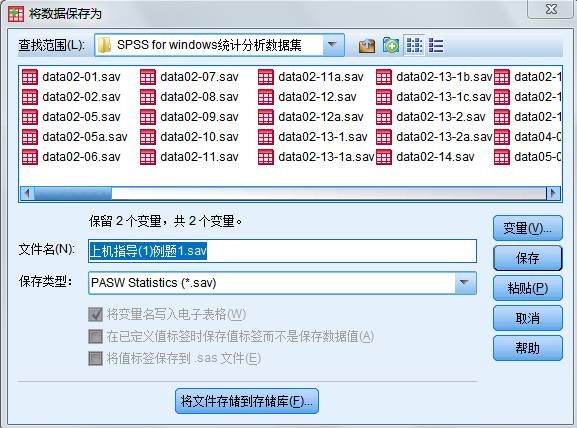
Task: Click the right scroll arrow of file list
Action: [x=552, y=193]
